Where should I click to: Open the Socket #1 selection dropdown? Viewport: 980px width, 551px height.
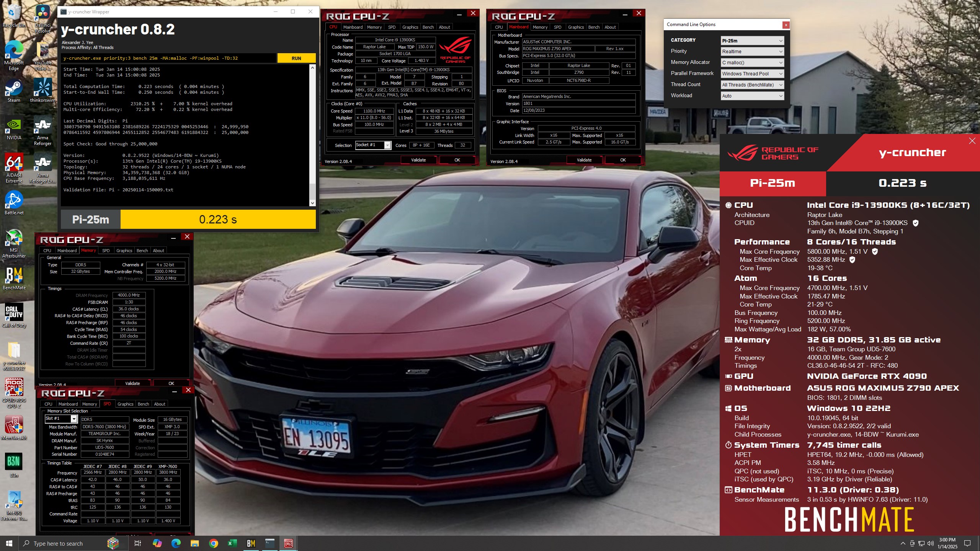[x=373, y=145]
